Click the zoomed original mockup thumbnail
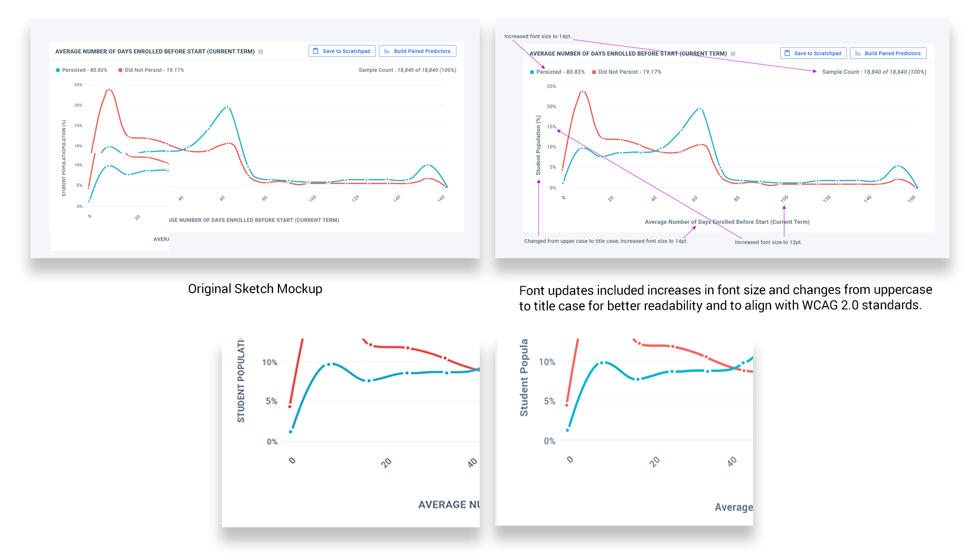This screenshot has height=553, width=980. point(351,432)
